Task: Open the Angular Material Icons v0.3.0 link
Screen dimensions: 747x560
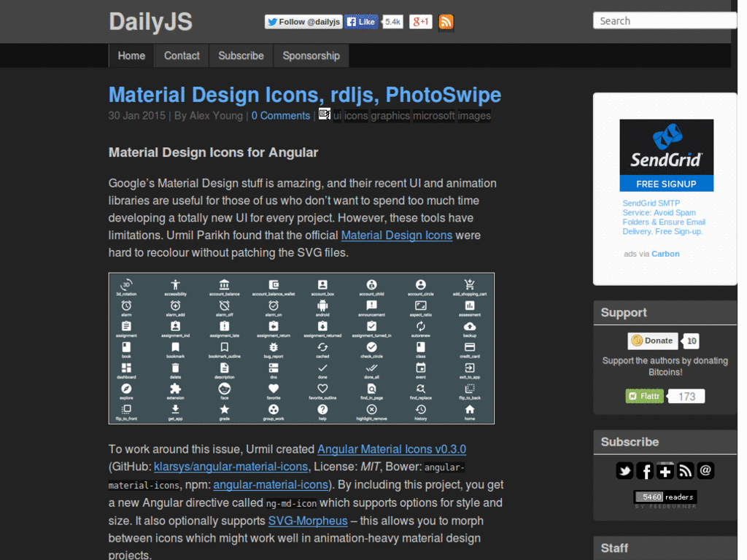Action: [392, 449]
